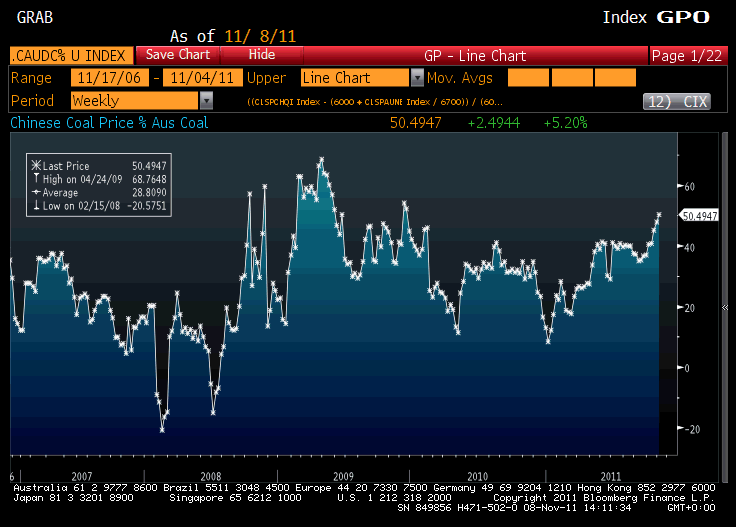Click the GPO function label at top right
Screen dimensions: 736x527
(x=683, y=17)
